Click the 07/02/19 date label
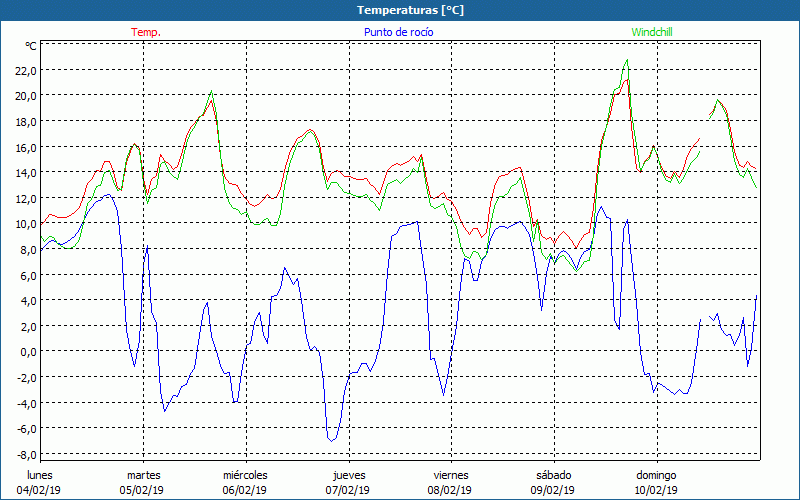Image resolution: width=800 pixels, height=500 pixels. 348,490
